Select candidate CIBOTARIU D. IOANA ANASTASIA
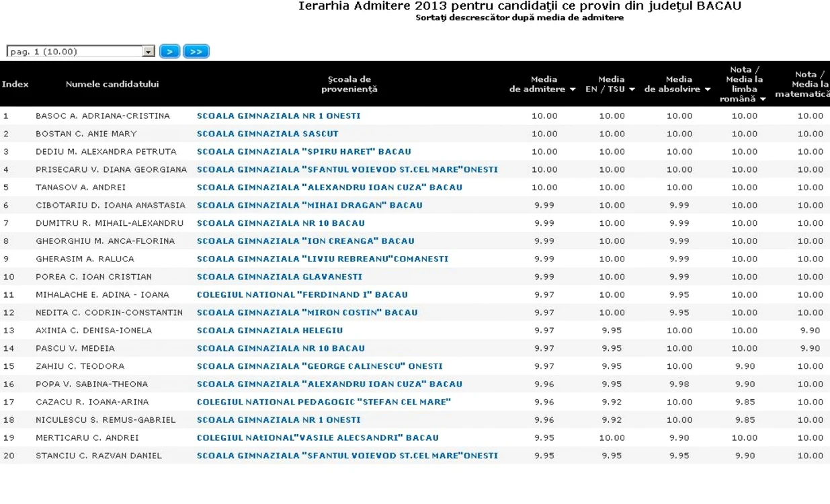830x504 pixels. coord(110,205)
